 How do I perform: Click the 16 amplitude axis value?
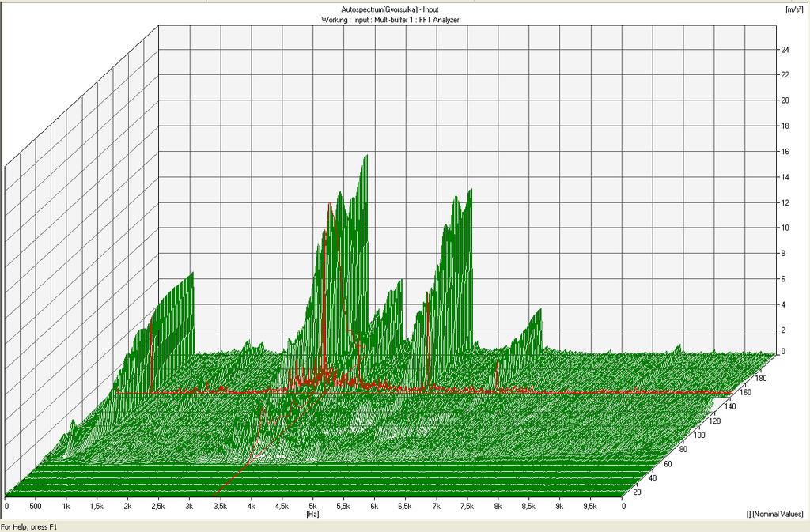(785, 152)
